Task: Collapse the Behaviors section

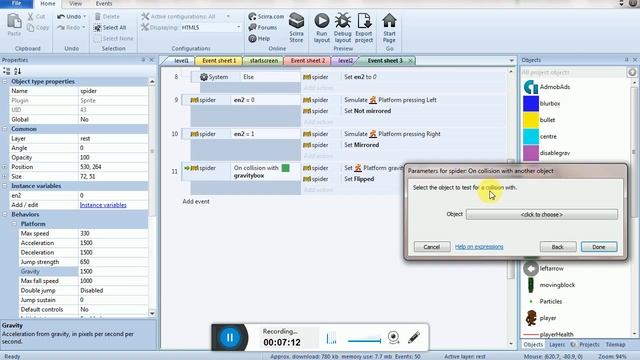Action: coord(5,214)
